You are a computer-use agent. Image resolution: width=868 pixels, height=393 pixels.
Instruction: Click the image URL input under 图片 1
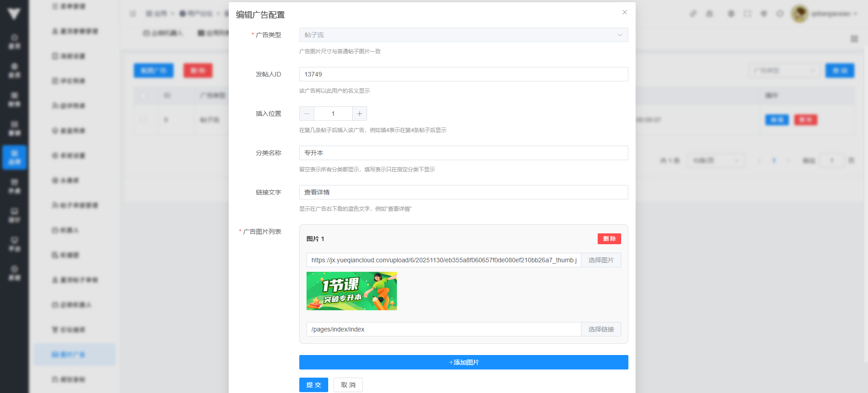click(443, 260)
